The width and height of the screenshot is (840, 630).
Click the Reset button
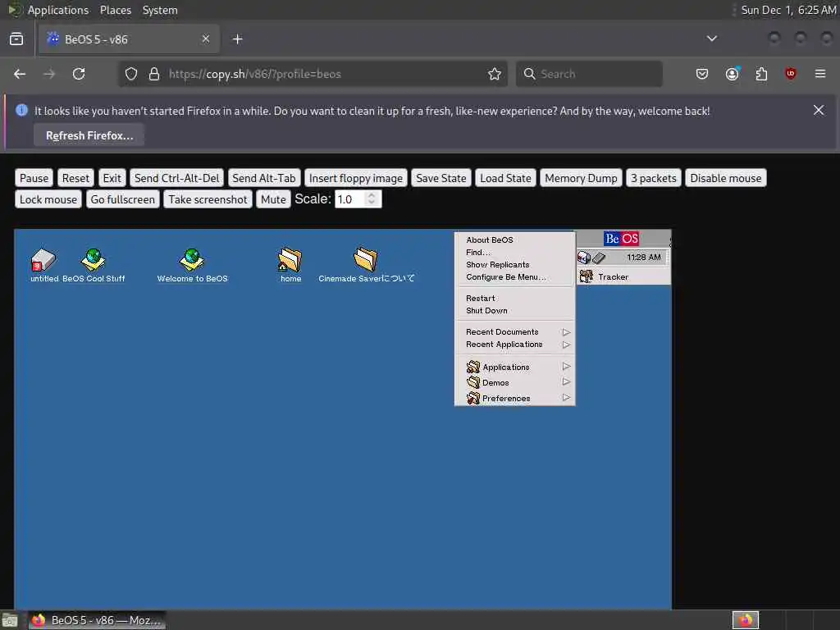point(75,178)
